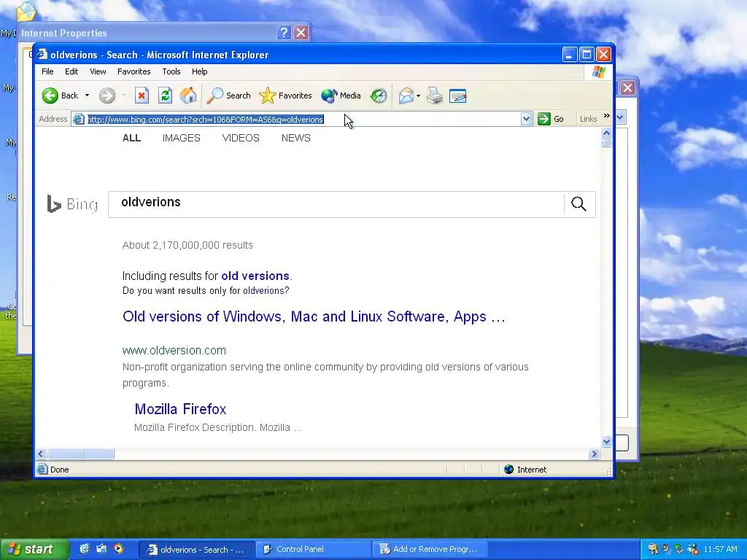The height and width of the screenshot is (560, 747).
Task: Launch Internet Explorer from Quick Launch
Action: [x=85, y=549]
